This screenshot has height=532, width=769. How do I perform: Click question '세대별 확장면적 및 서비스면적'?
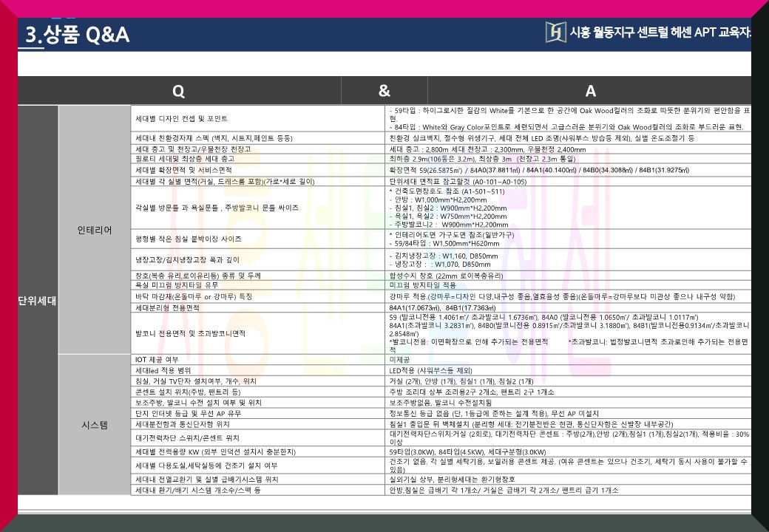(x=183, y=170)
